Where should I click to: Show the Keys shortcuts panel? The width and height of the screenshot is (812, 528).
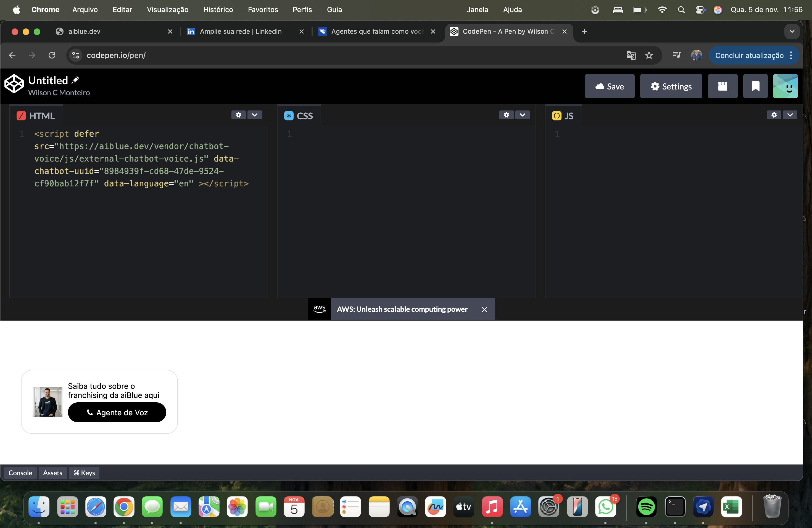point(84,473)
